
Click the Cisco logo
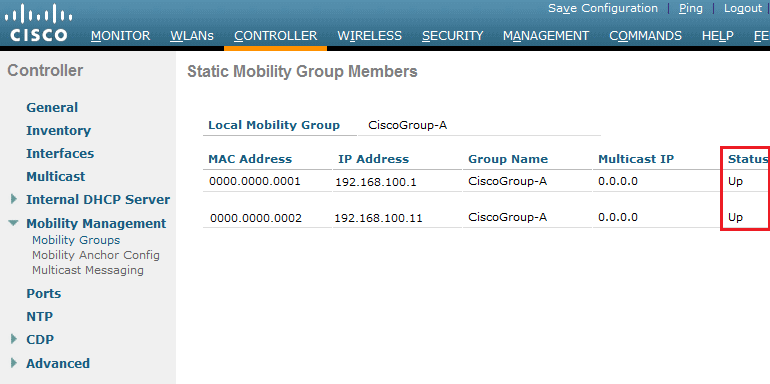[38, 24]
